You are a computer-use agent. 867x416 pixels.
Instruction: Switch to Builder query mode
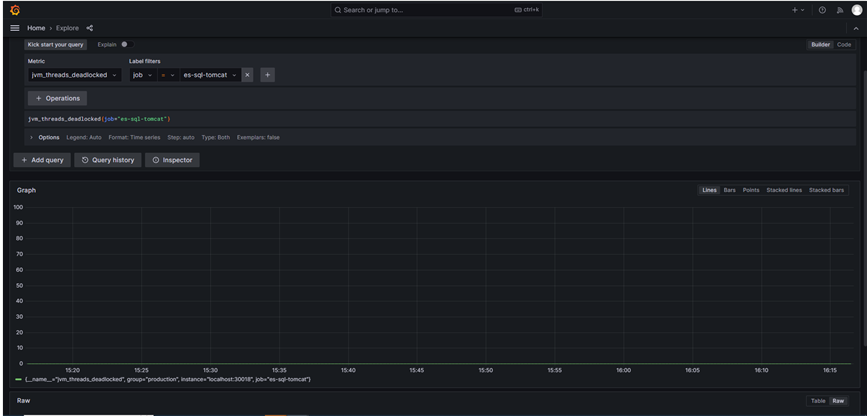821,45
